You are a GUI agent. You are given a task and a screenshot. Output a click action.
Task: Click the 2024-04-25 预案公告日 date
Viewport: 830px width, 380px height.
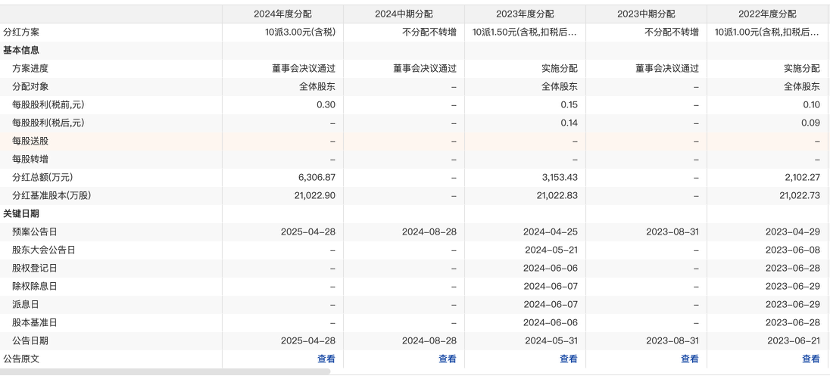coord(551,232)
